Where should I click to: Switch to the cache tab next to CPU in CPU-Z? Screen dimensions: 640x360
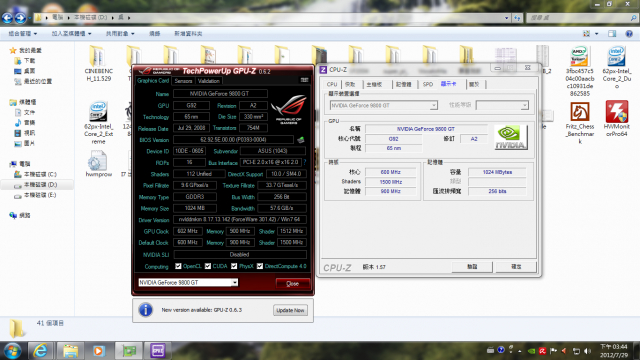click(350, 84)
